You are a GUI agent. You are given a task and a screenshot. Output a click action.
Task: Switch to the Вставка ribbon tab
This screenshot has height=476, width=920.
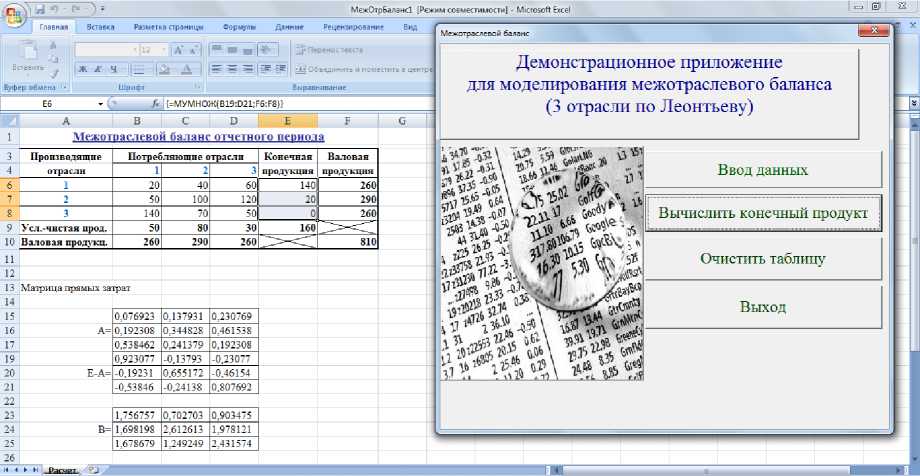[100, 27]
